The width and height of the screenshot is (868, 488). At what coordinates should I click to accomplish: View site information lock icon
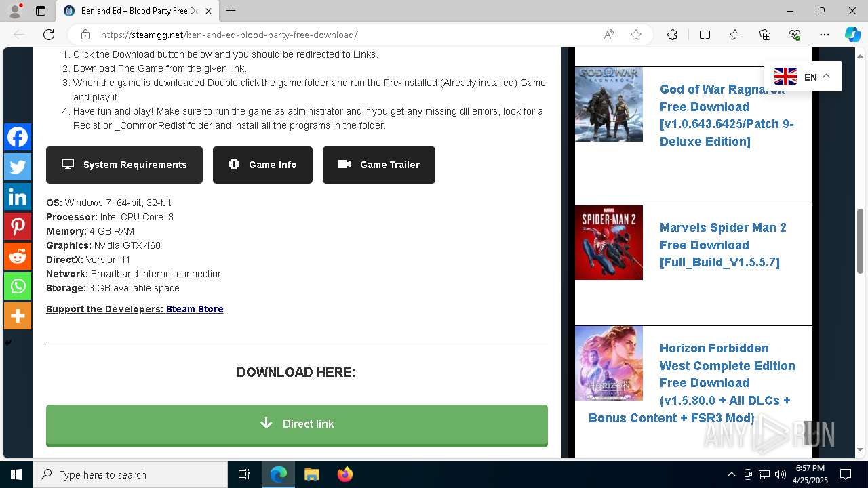(85, 35)
